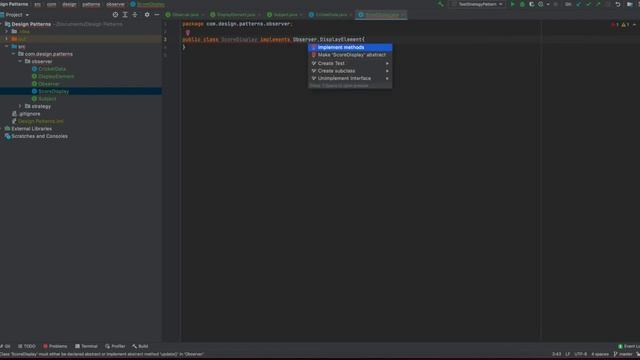Switch to the DisplayElement.java tab
The image size is (640, 360).
coord(236,15)
